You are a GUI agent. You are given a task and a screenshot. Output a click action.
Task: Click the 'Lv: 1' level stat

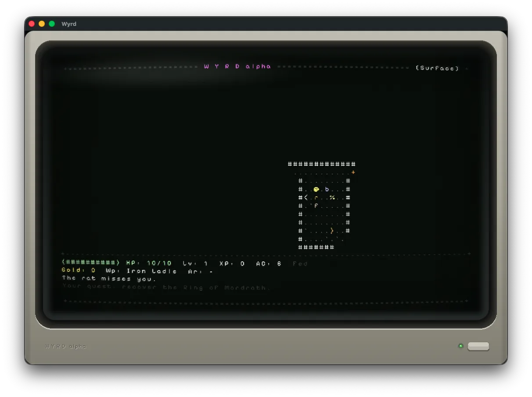pos(196,263)
